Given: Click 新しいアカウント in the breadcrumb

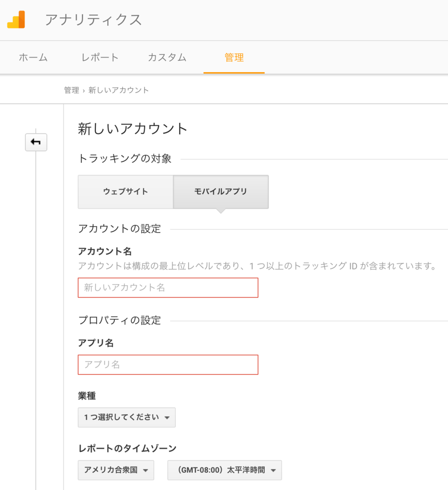Looking at the screenshot, I should 119,90.
